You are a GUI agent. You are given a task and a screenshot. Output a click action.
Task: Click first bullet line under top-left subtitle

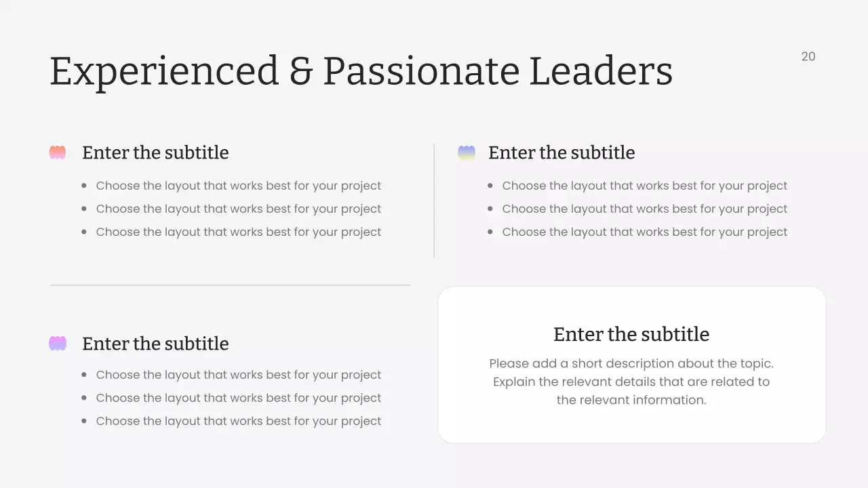[239, 186]
